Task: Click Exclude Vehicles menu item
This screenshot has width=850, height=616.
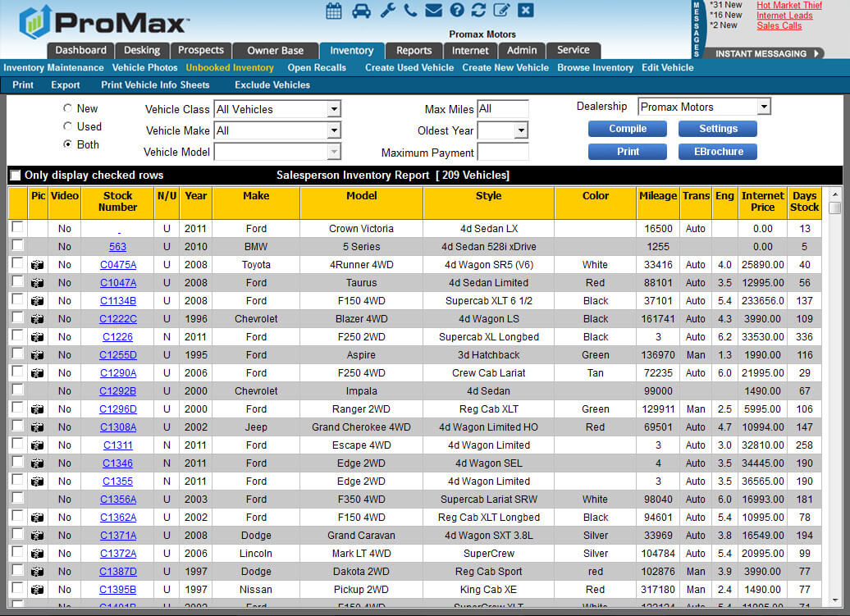Action: (272, 85)
